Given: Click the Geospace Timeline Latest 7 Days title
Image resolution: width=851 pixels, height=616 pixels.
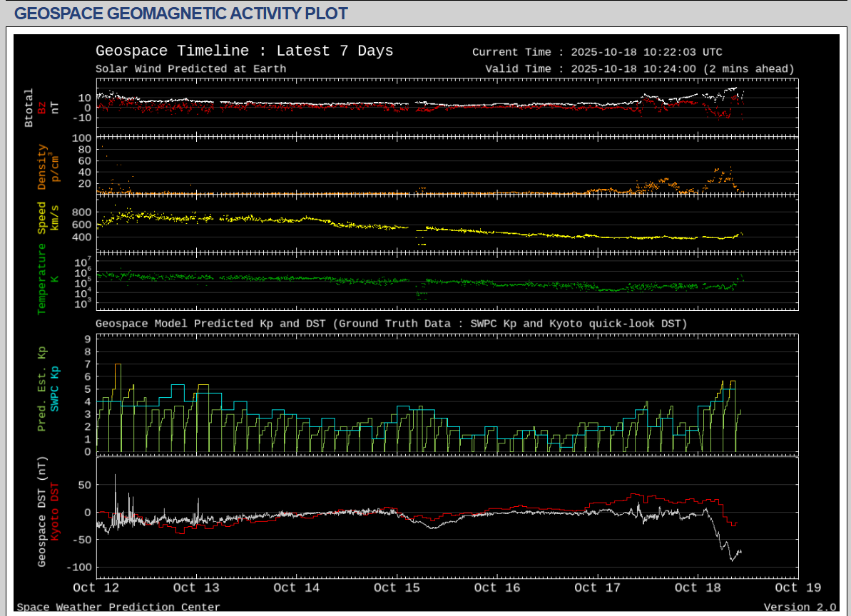Looking at the screenshot, I should coord(244,51).
